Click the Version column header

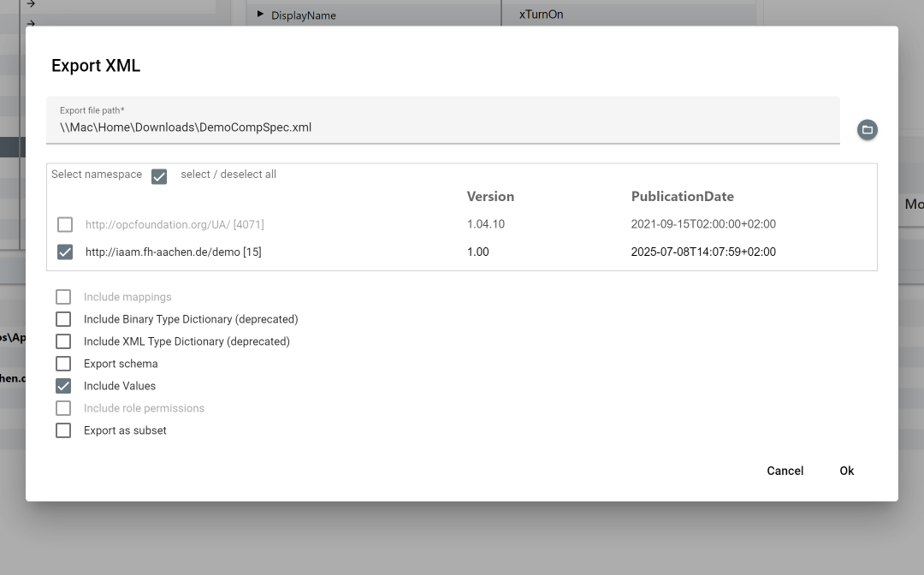490,196
